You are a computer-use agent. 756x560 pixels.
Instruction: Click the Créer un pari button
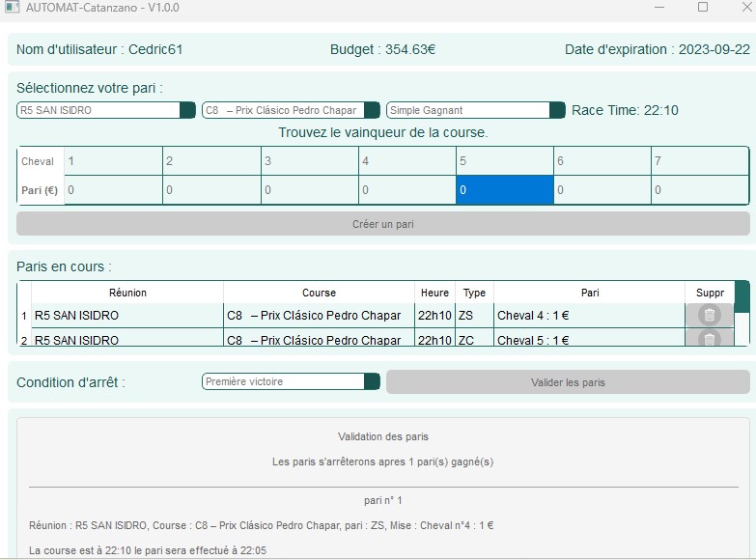point(383,224)
